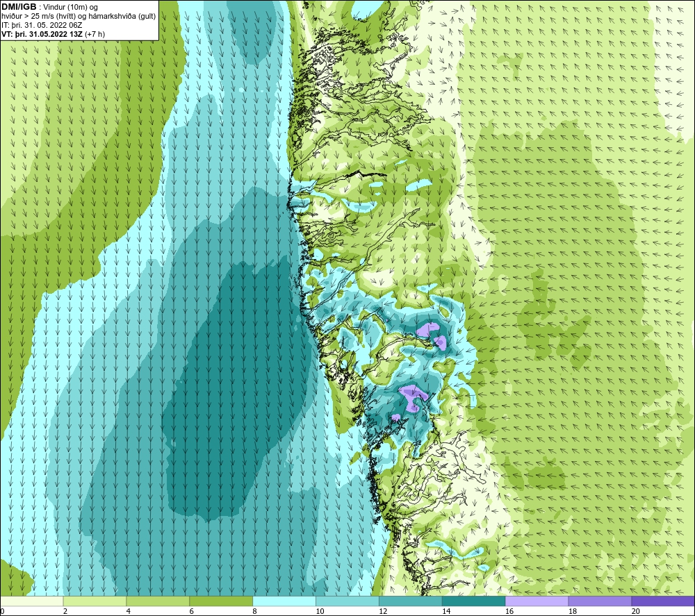Click the pale yellow 0–2 m/s legend swatch
The width and height of the screenshot is (695, 616).
click(32, 601)
